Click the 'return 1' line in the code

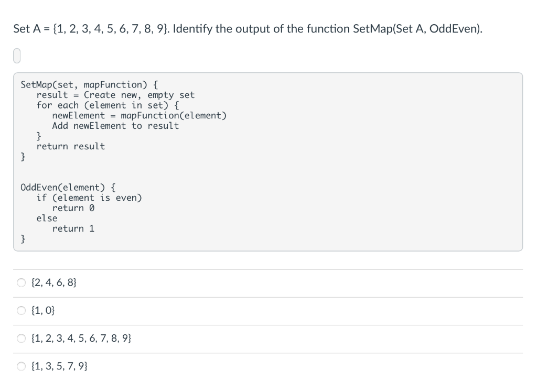(74, 228)
